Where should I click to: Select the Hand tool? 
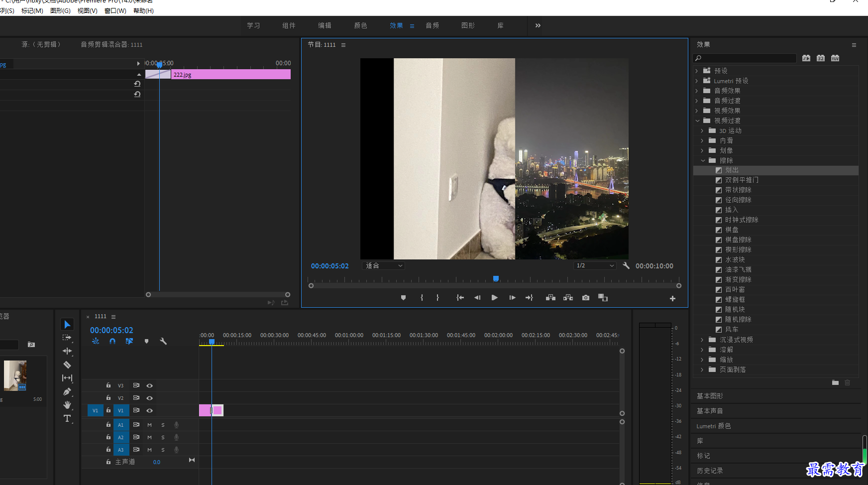point(67,405)
